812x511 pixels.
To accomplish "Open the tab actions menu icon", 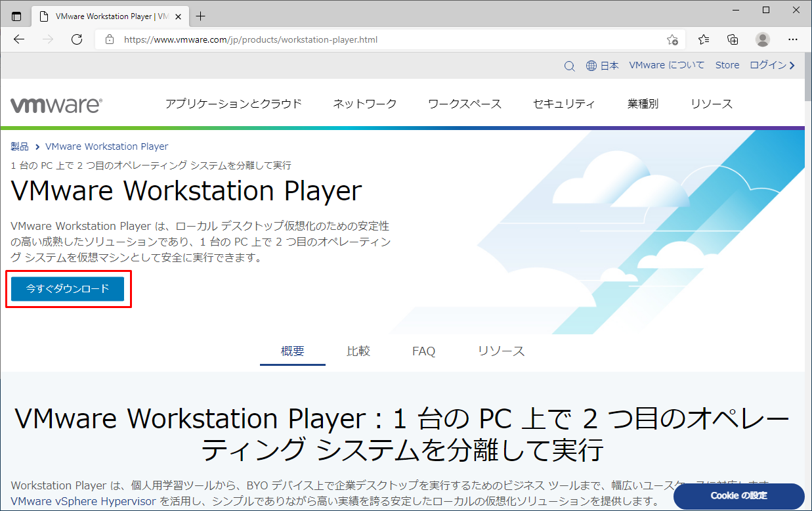I will point(16,16).
